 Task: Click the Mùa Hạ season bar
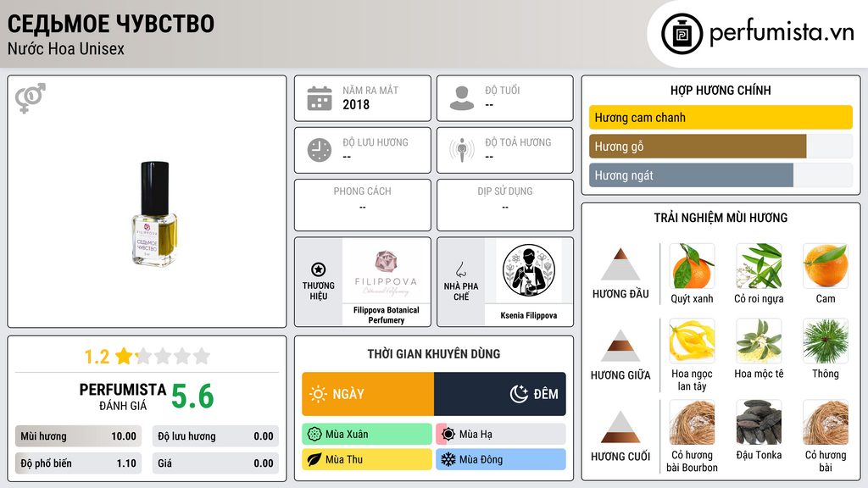tap(501, 435)
